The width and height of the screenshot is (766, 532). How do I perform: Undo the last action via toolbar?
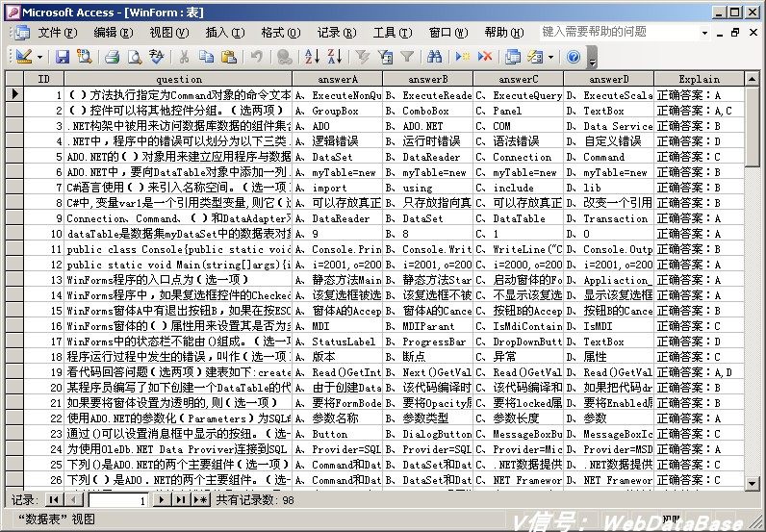tap(256, 57)
